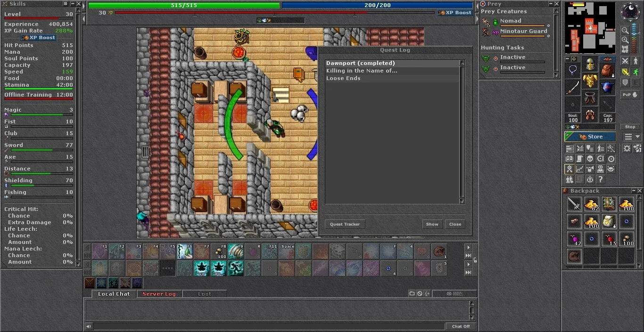Open the skull icon widget button
The image size is (644, 332).
590,159
